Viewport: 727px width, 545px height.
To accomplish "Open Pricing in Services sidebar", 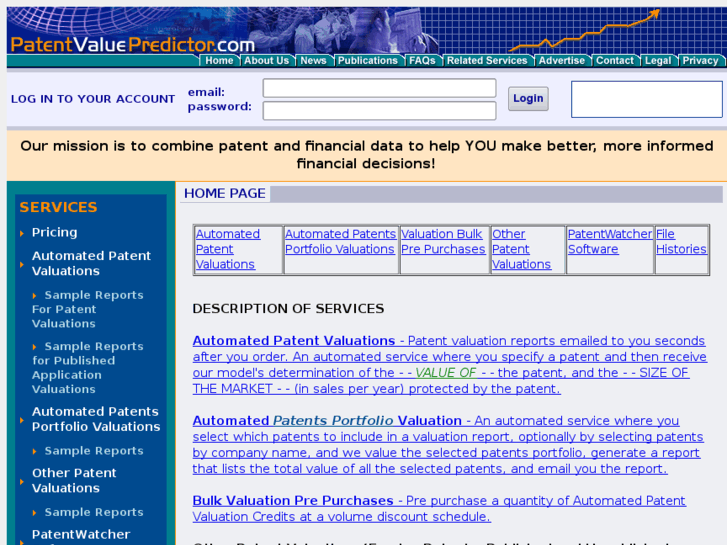I will point(54,232).
